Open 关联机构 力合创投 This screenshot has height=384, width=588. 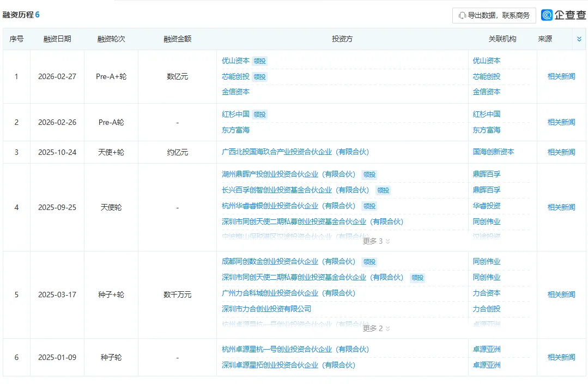[487, 309]
